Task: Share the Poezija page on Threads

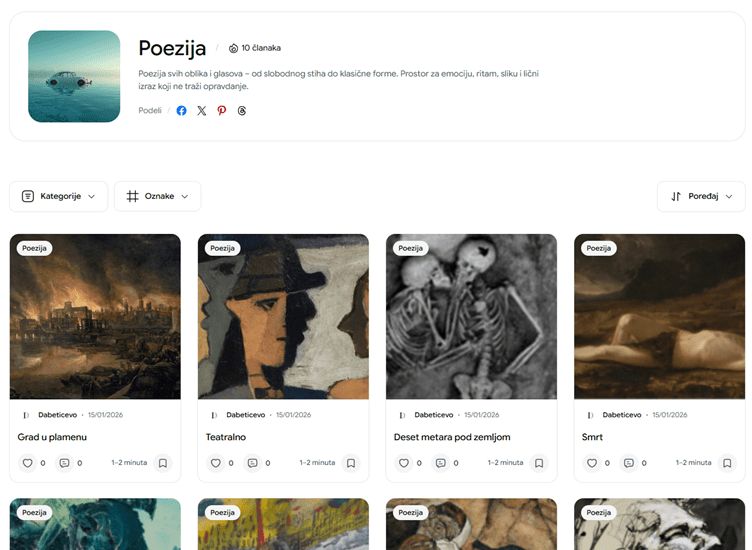Action: tap(242, 111)
